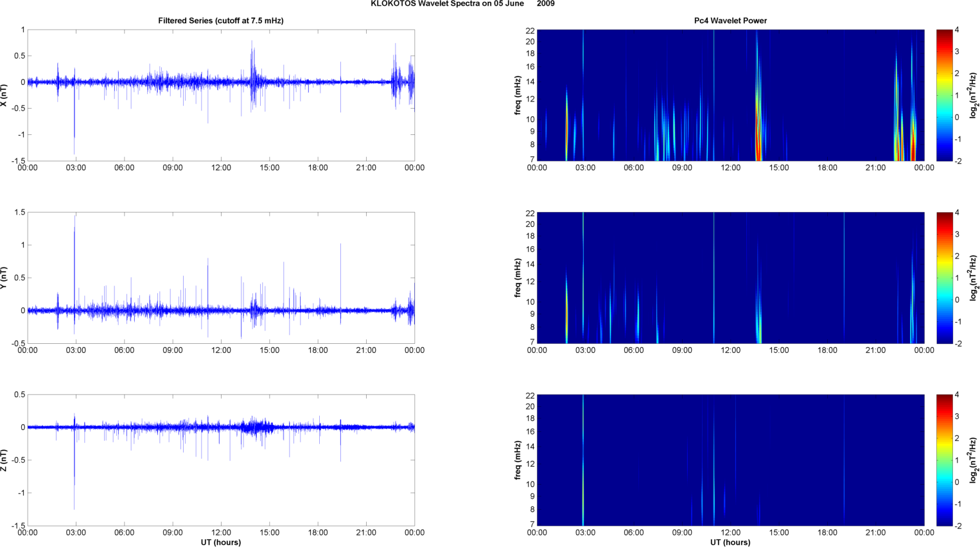The width and height of the screenshot is (980, 547).
Task: Click the colorbar beside the top spectrogram
Action: point(944,95)
